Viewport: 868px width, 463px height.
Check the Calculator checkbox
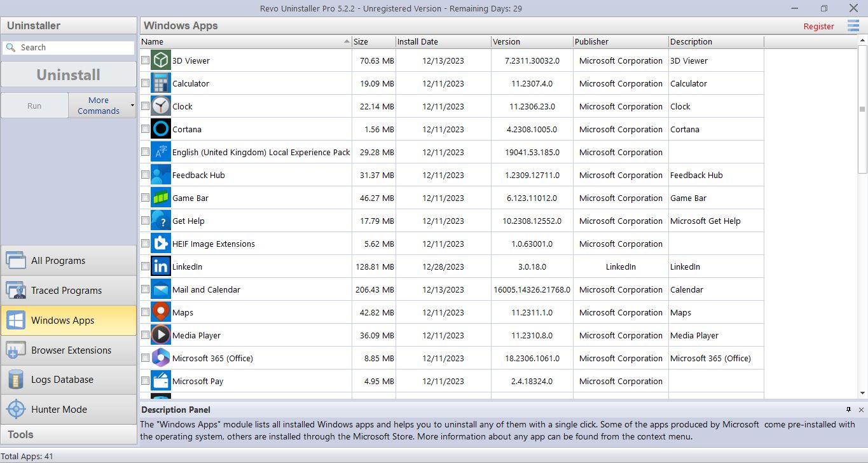tap(145, 83)
